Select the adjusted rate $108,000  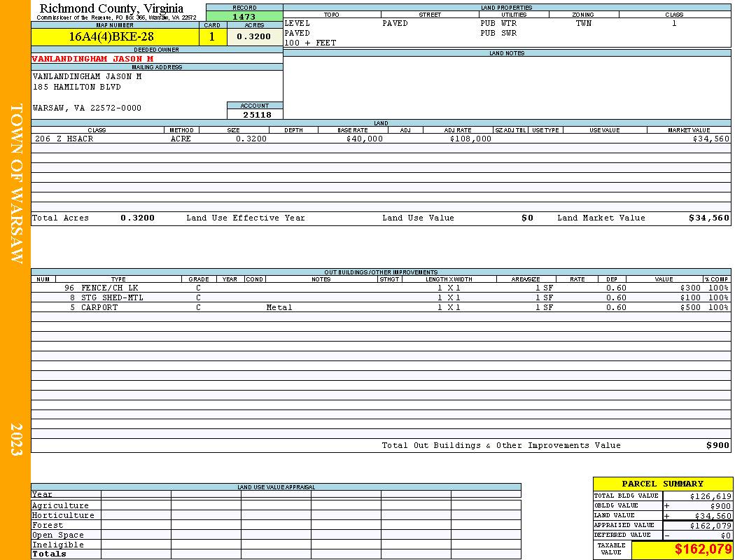pyautogui.click(x=470, y=139)
